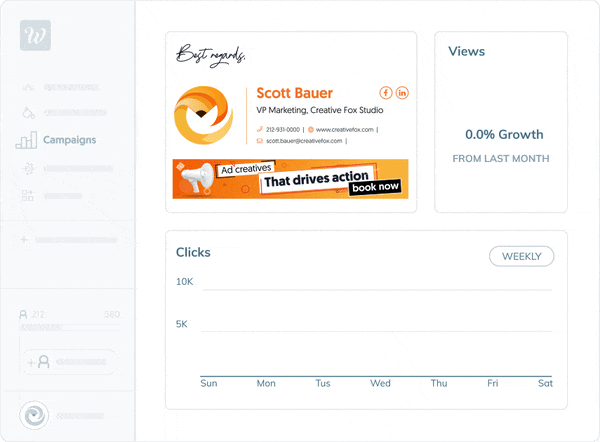Click the Creative Fox logo in the signature

[204, 115]
